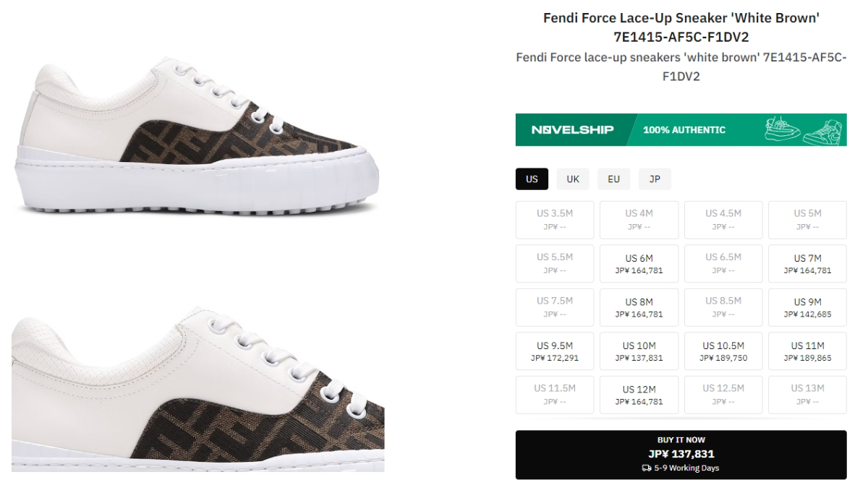Switch size chart to US
Viewport: 868px width, 485px height.
[x=532, y=179]
